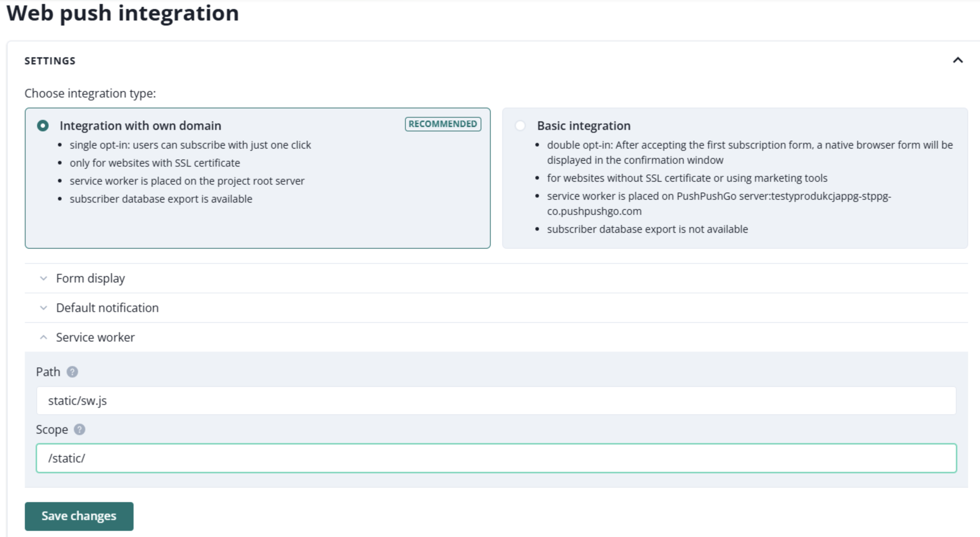Viewport: 980px width, 537px height.
Task: Click in the Scope field containing /static/
Action: [x=496, y=458]
